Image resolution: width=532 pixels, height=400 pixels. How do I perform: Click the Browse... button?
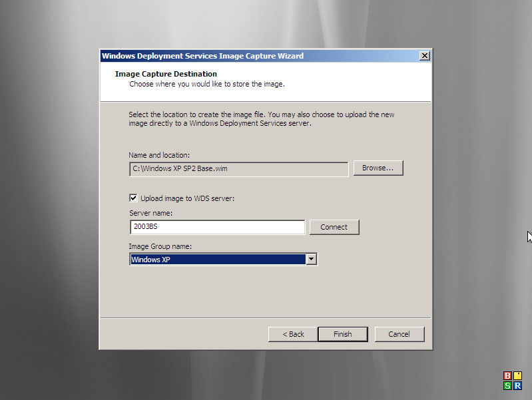click(378, 168)
